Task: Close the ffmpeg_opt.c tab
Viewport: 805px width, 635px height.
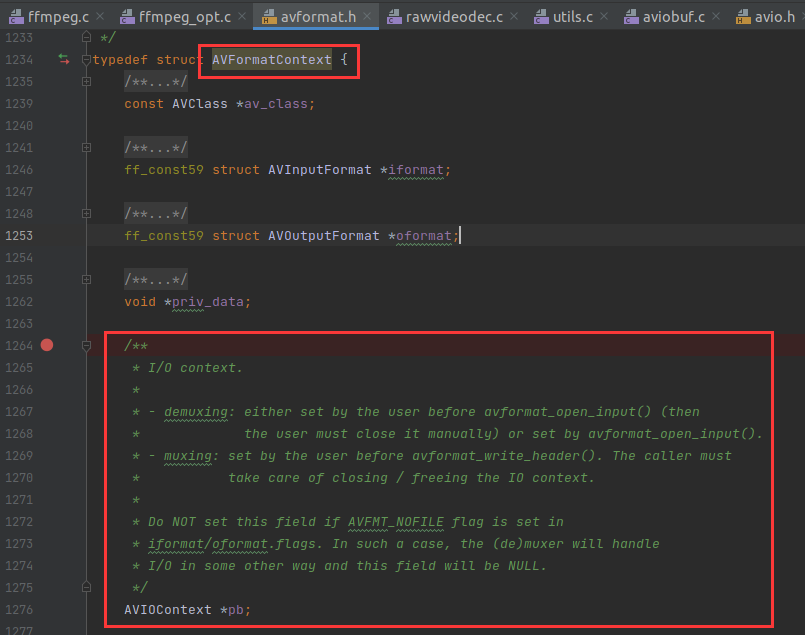Action: [242, 16]
